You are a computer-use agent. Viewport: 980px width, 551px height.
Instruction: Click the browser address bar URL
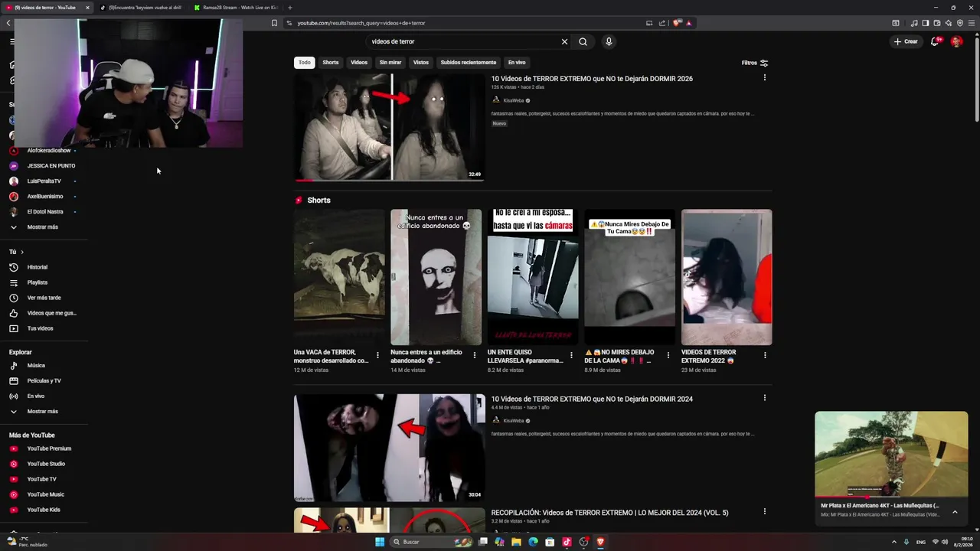tap(361, 23)
